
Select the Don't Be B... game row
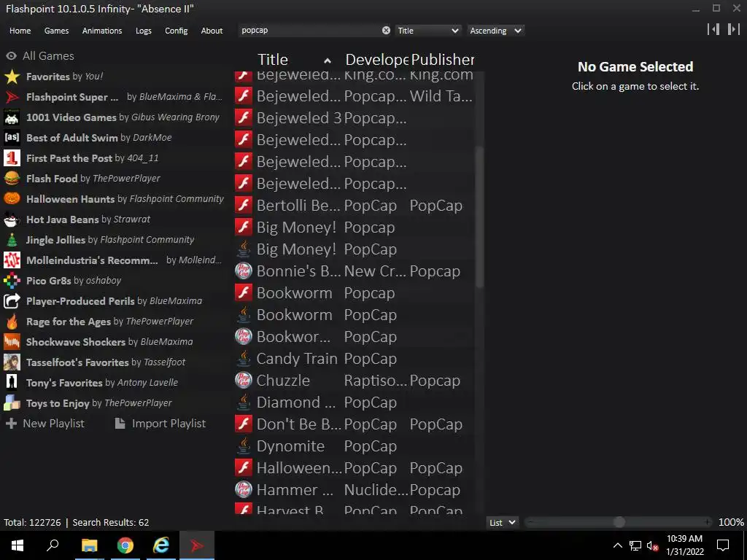tap(355, 424)
